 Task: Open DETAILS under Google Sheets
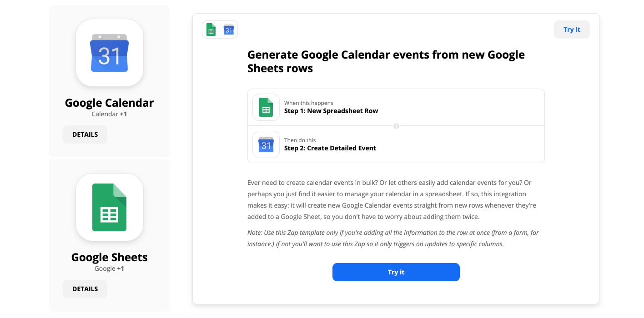tap(85, 288)
